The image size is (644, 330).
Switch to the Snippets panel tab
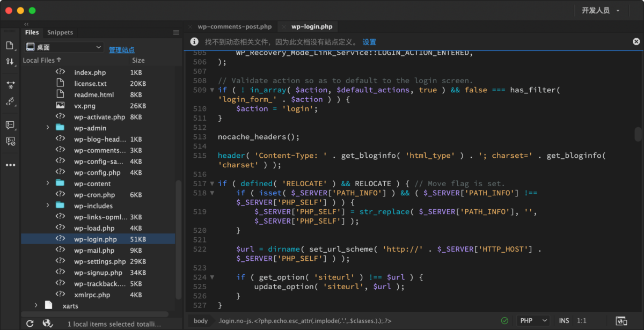(x=60, y=32)
